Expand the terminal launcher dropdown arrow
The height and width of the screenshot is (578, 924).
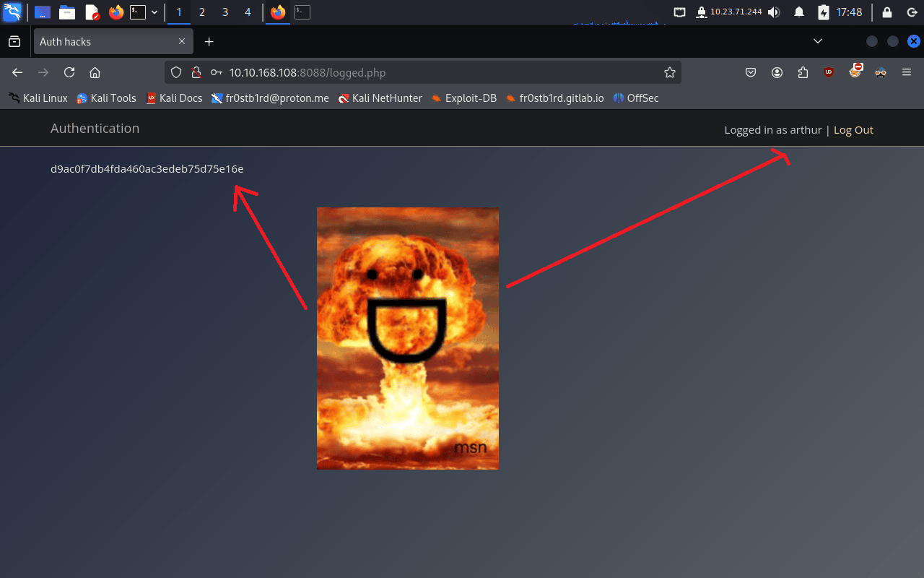click(x=154, y=12)
